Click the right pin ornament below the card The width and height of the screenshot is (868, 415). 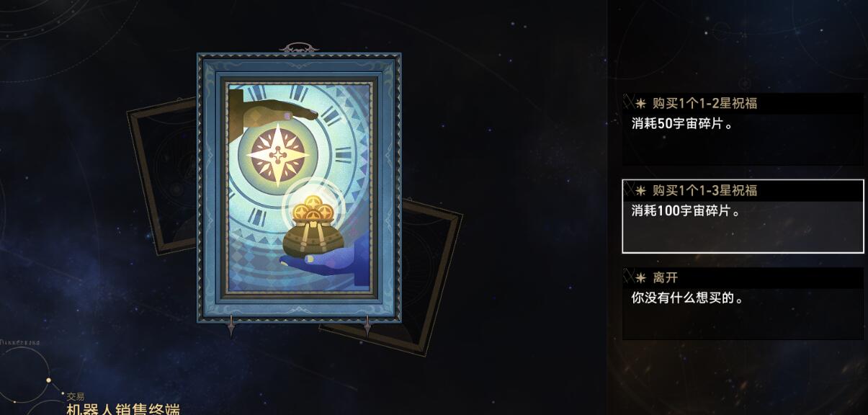(367, 327)
